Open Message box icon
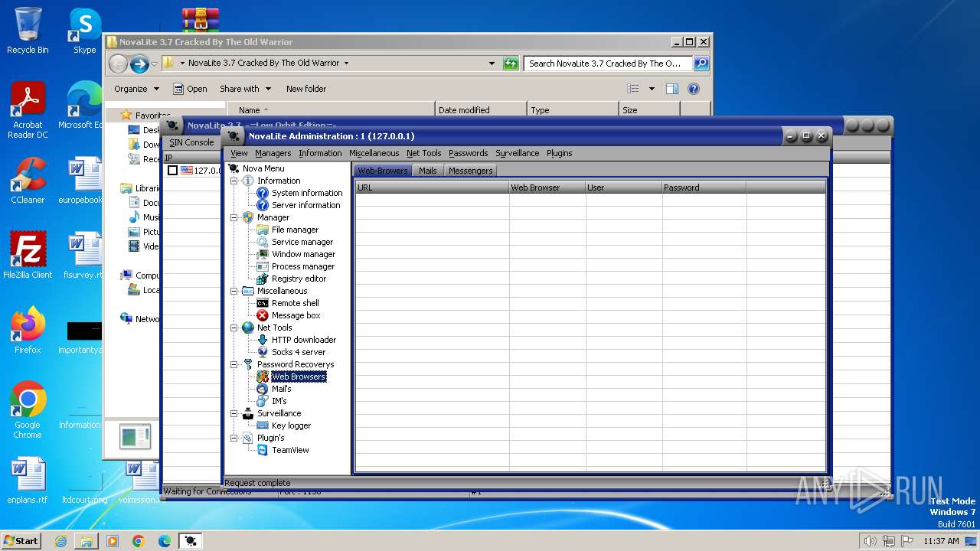The width and height of the screenshot is (980, 551). click(263, 315)
